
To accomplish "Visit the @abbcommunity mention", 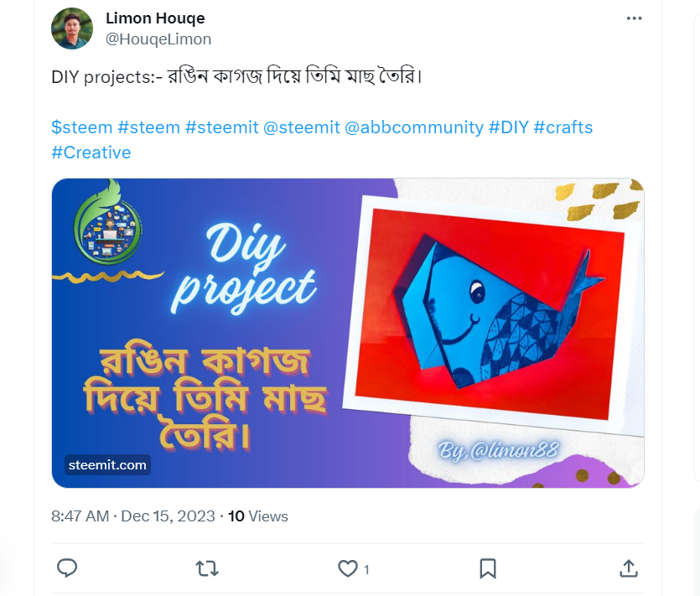I will (414, 127).
